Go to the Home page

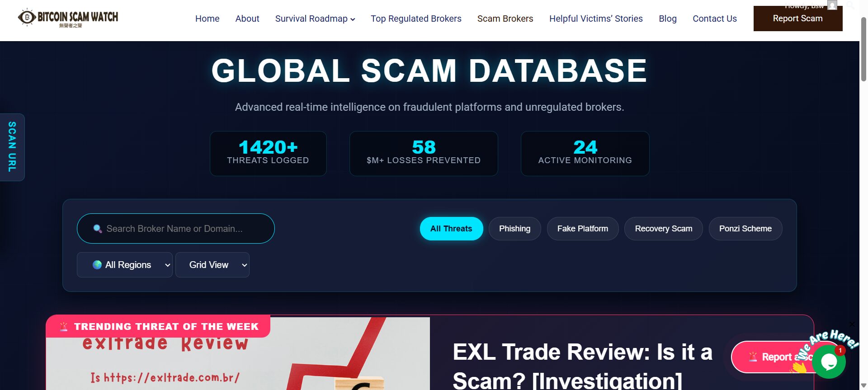[208, 19]
